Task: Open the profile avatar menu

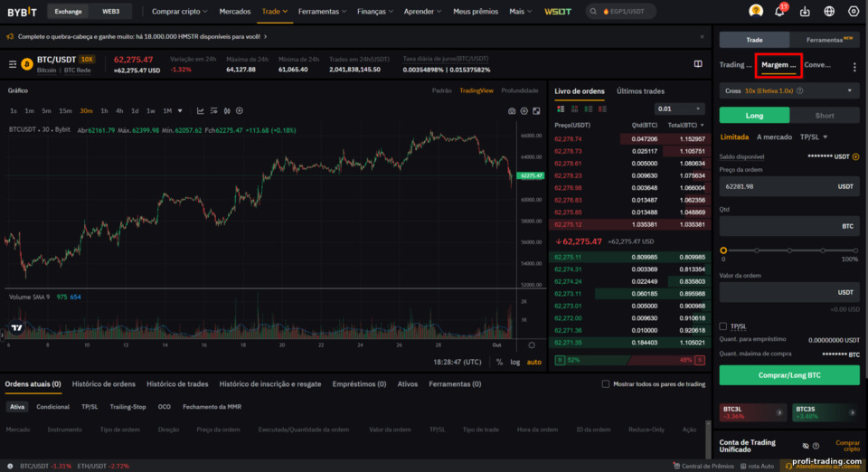Action: 756,11
